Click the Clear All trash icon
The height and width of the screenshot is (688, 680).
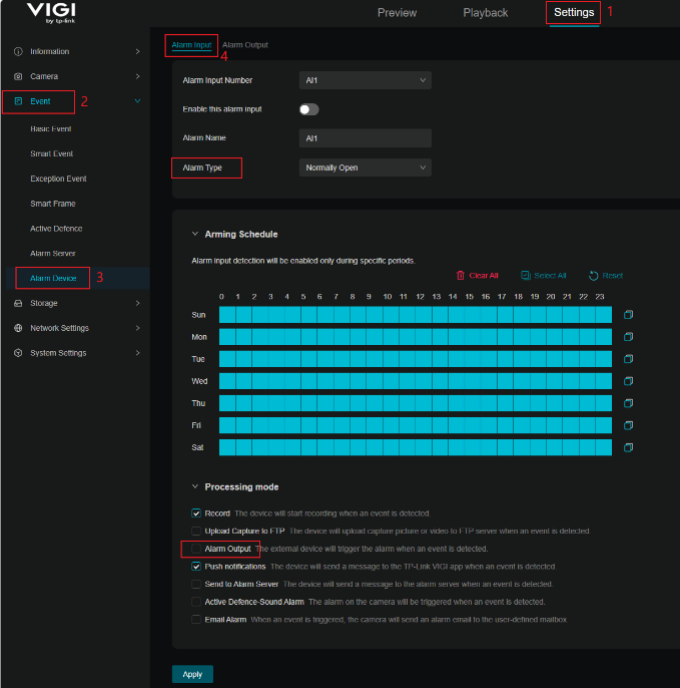pyautogui.click(x=461, y=275)
